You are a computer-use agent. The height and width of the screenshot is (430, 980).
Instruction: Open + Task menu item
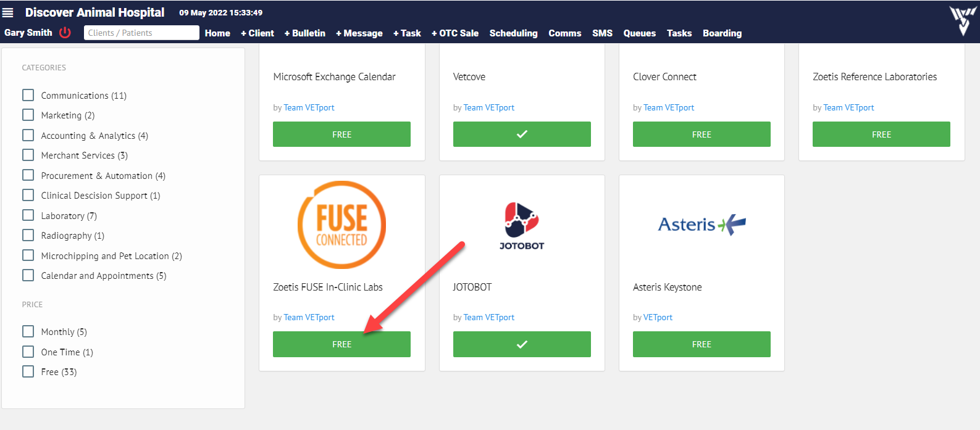click(407, 33)
